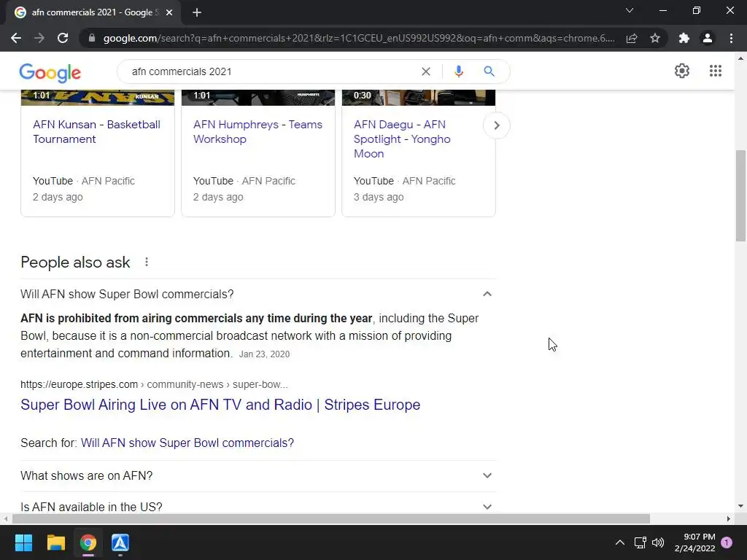Screen dimensions: 747x560
Task: Open the blue A app on the taskbar
Action: 120,542
